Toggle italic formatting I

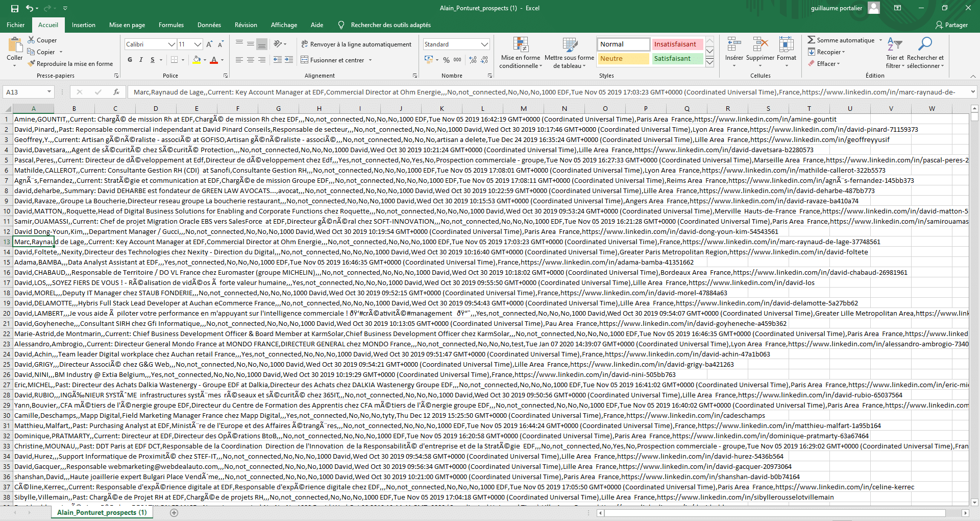(141, 60)
